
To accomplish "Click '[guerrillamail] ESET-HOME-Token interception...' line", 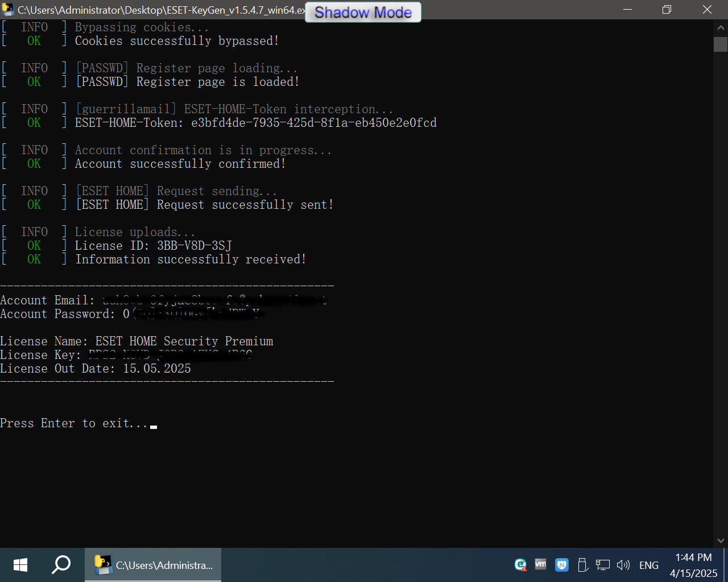I will [234, 109].
